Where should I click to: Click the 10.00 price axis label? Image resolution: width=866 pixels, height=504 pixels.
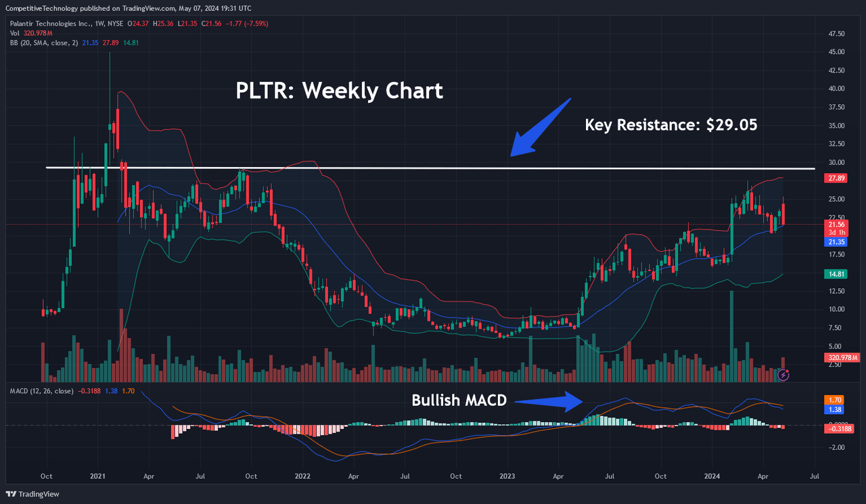[836, 310]
